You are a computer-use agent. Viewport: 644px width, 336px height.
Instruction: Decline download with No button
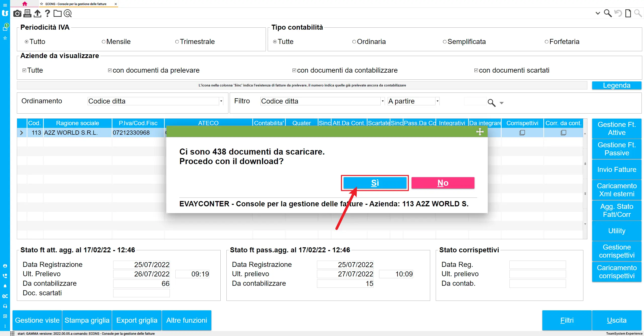pos(443,183)
